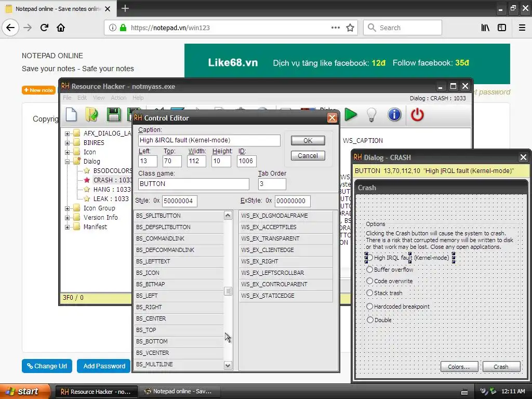Click Cancel in Control Editor
The width and height of the screenshot is (532, 399).
pos(308,156)
